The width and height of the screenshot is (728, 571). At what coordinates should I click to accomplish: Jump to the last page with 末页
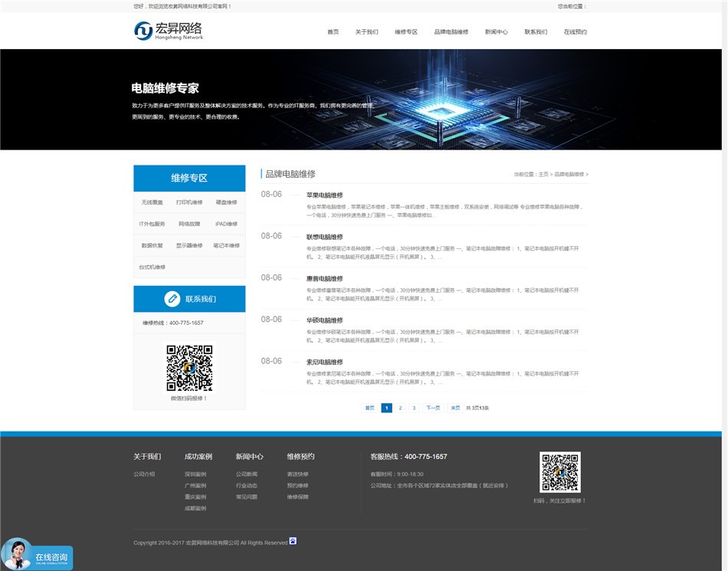click(x=455, y=408)
